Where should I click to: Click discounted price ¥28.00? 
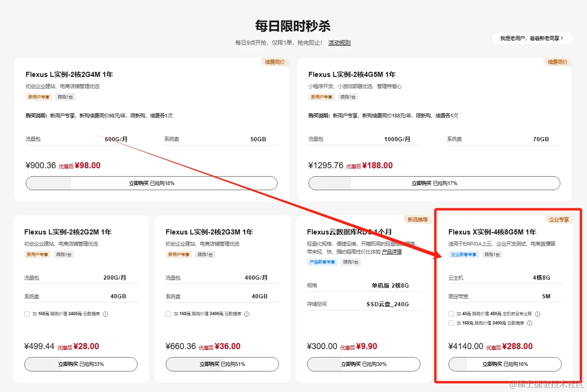86,346
